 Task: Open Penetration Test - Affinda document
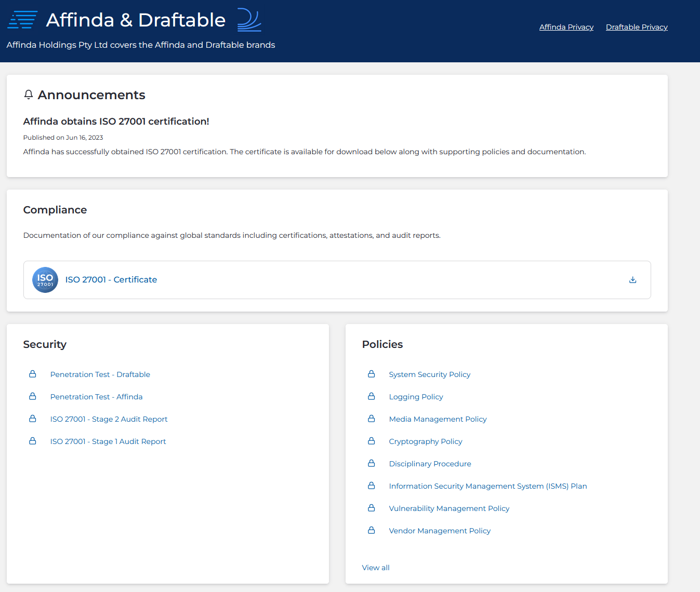click(x=96, y=397)
